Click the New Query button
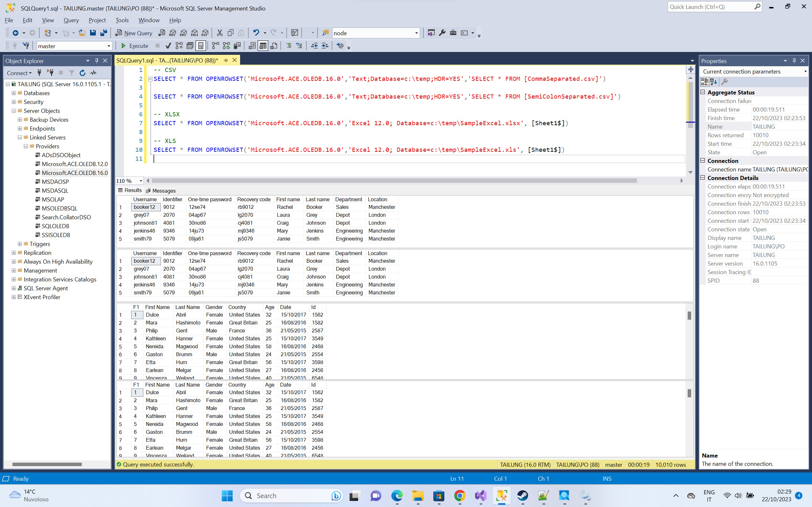This screenshot has width=812, height=507. [x=134, y=33]
